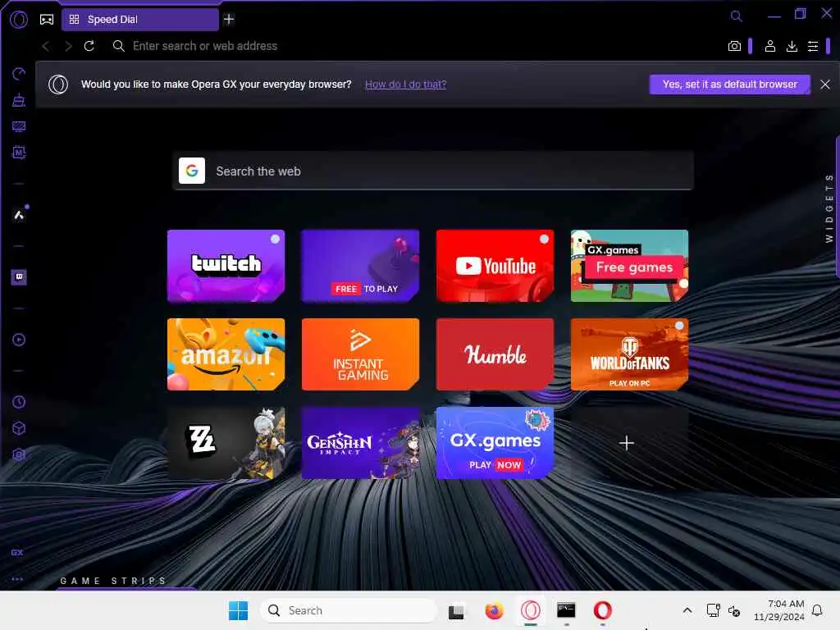Open Twitch panel in sidebar
This screenshot has width=840, height=630.
tap(19, 277)
